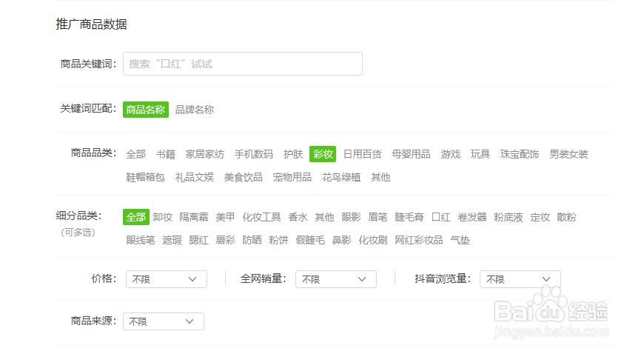This screenshot has width=644, height=354.
Task: Toggle the 卷发器 subcategory
Action: (472, 217)
